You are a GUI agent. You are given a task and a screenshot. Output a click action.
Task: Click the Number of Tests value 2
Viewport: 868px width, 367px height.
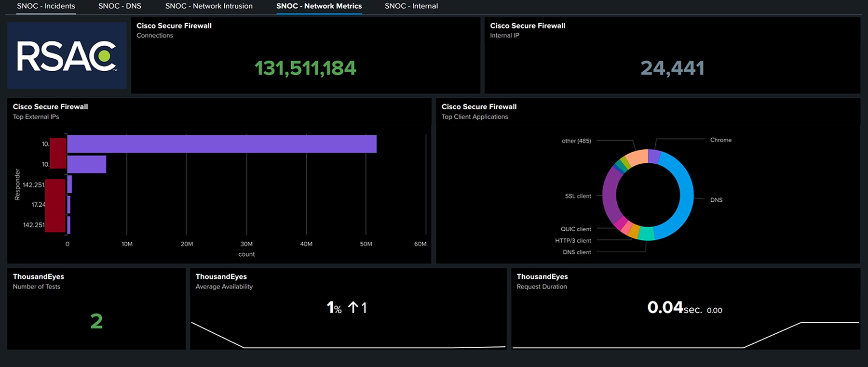(x=96, y=321)
